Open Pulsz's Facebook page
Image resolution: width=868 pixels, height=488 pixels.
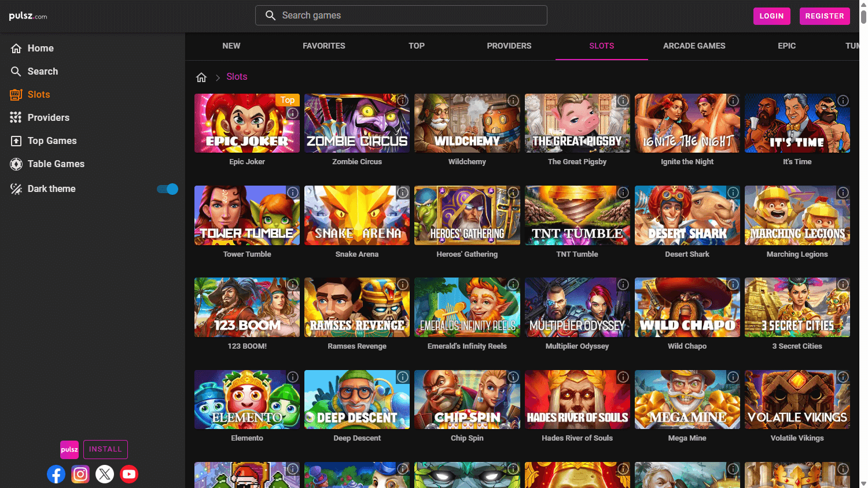coord(56,474)
